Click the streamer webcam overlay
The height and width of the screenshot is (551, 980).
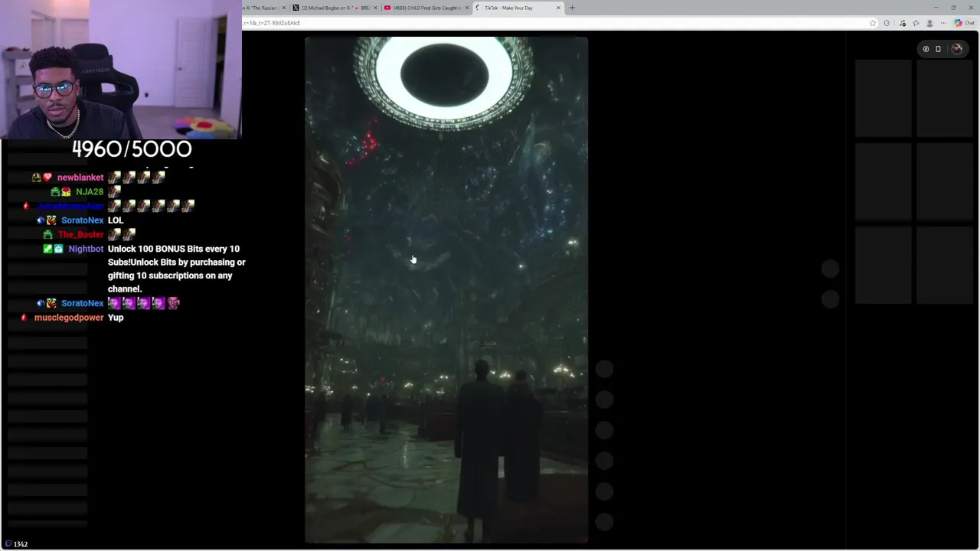pos(121,69)
